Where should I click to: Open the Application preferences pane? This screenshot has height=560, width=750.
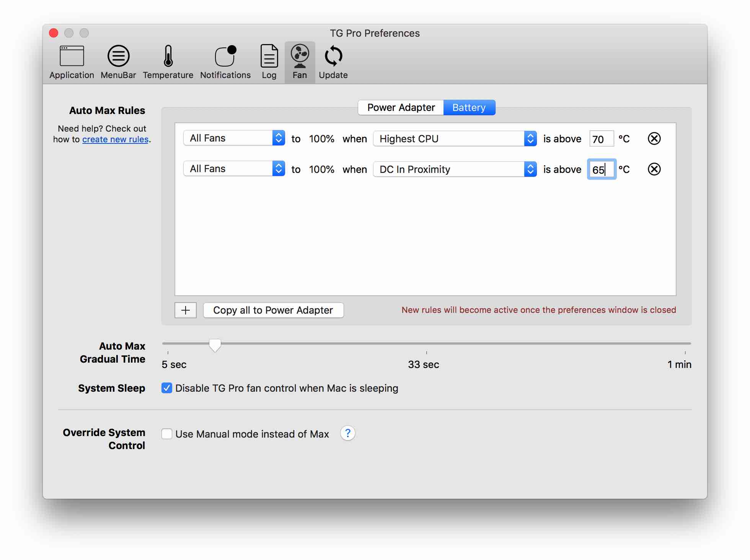(x=72, y=62)
